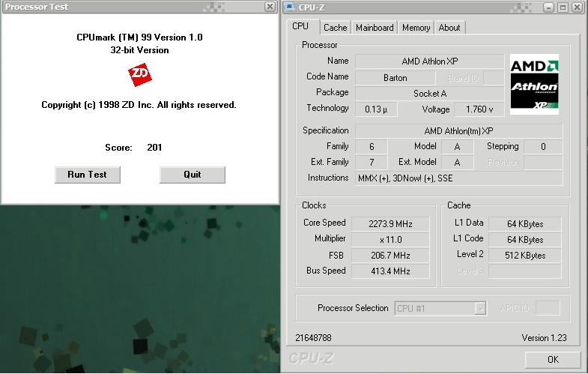Click the CPU-Z title bar icon
The height and width of the screenshot is (374, 588).
tap(290, 7)
